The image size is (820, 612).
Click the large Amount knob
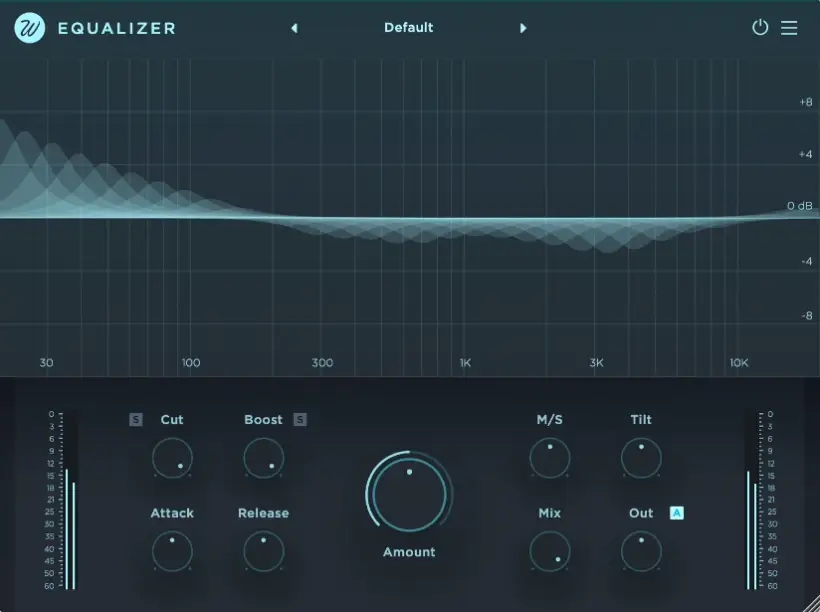[409, 495]
